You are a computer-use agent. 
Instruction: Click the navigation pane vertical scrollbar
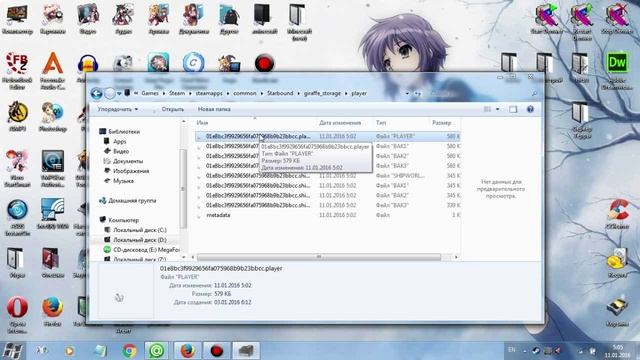tap(183, 189)
